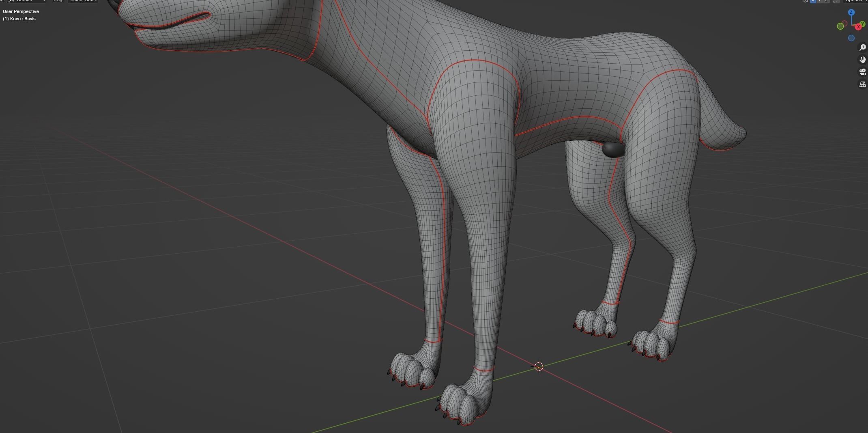
Task: Click the zoom magnifier icon in viewport
Action: click(x=863, y=47)
